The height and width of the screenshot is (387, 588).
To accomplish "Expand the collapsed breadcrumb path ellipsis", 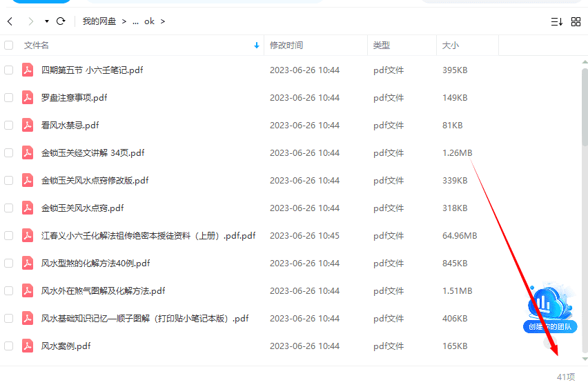I will click(x=135, y=21).
